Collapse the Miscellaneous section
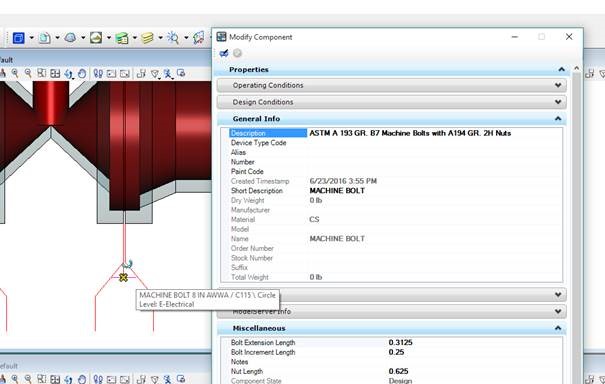This screenshot has height=384, width=605. [x=558, y=328]
